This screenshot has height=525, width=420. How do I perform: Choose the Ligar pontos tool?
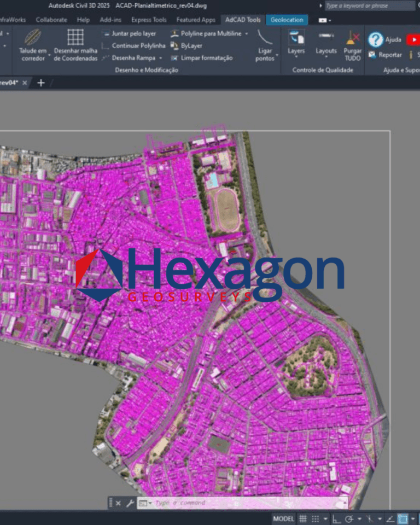point(265,45)
